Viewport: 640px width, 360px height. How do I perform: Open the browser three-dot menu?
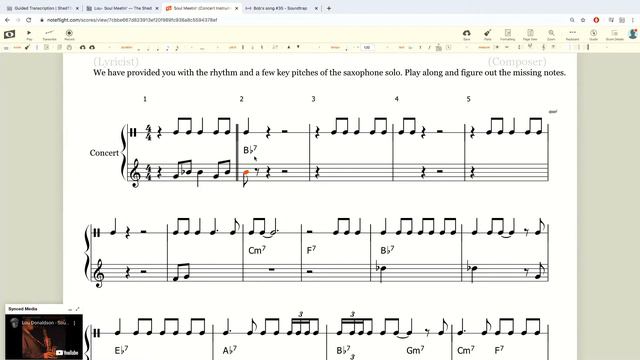pyautogui.click(x=634, y=20)
